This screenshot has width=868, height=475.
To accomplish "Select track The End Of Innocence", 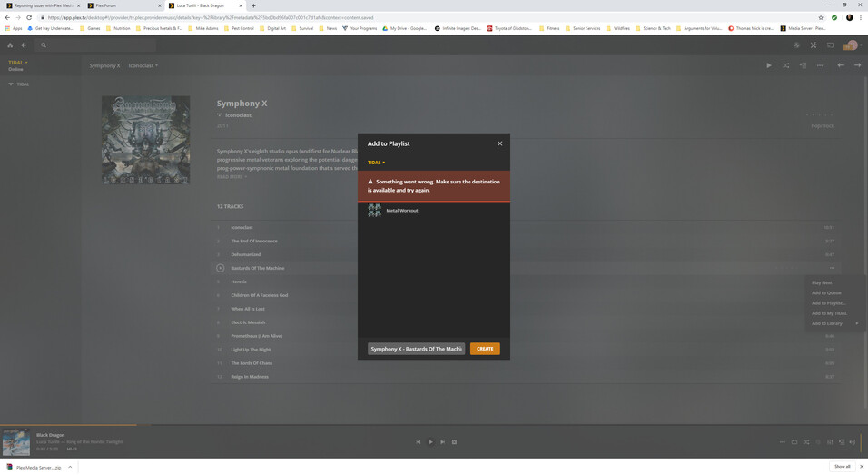I will tap(254, 241).
